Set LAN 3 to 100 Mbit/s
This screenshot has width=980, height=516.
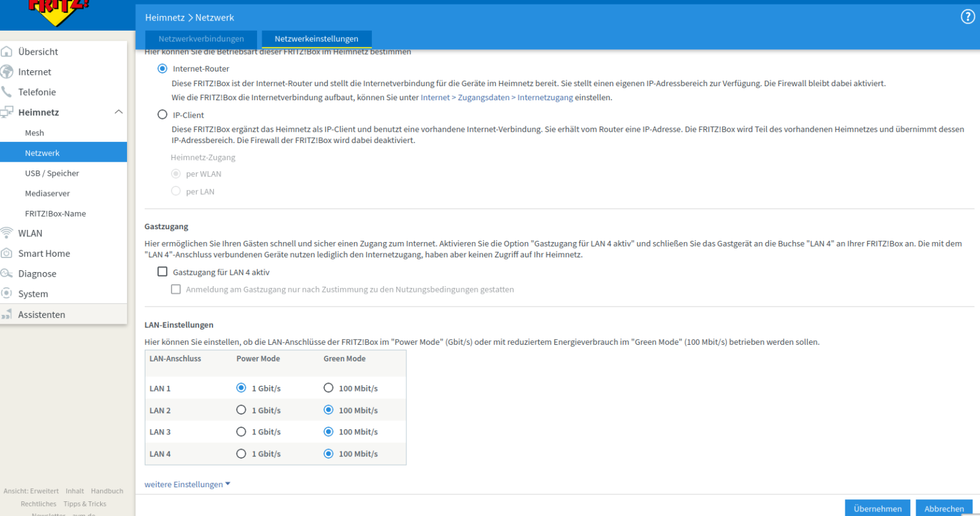coord(329,432)
